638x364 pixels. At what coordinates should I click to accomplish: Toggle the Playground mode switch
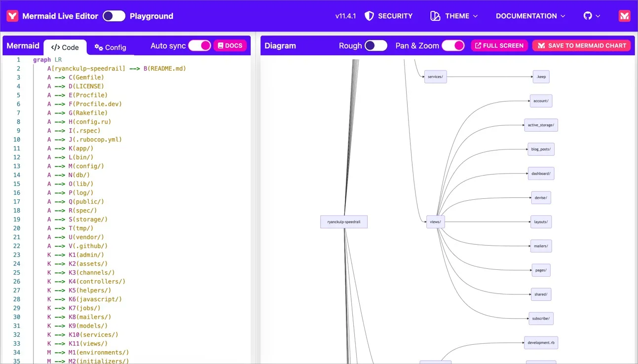(114, 16)
